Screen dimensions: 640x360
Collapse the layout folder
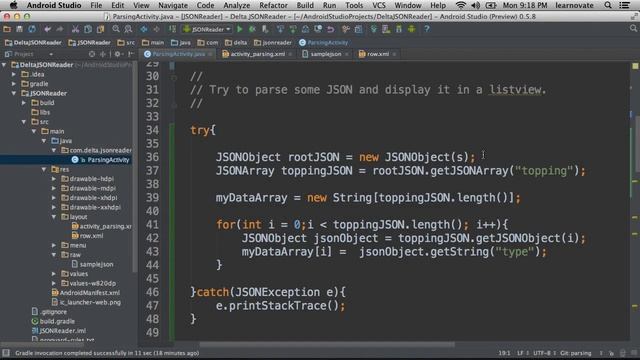pos(54,217)
